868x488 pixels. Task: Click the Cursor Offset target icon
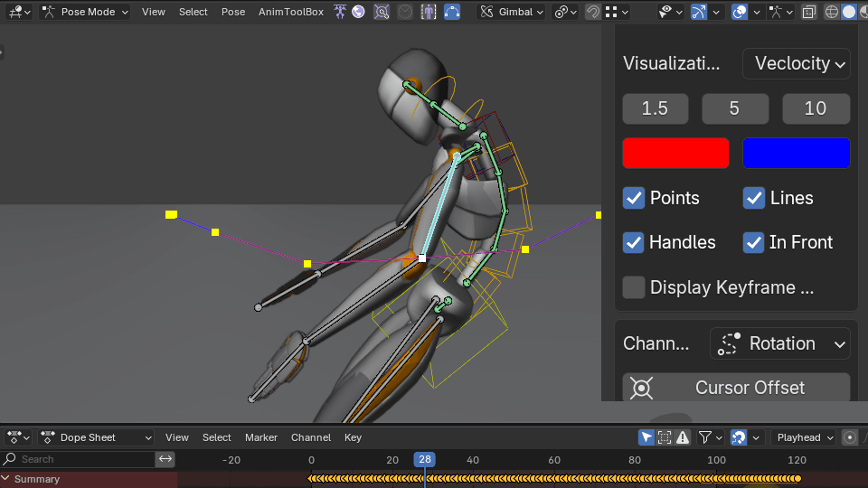[x=641, y=388]
